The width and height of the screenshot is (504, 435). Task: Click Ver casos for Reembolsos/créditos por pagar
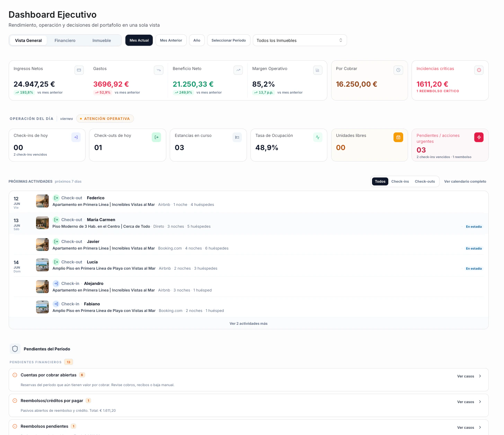coord(466,402)
